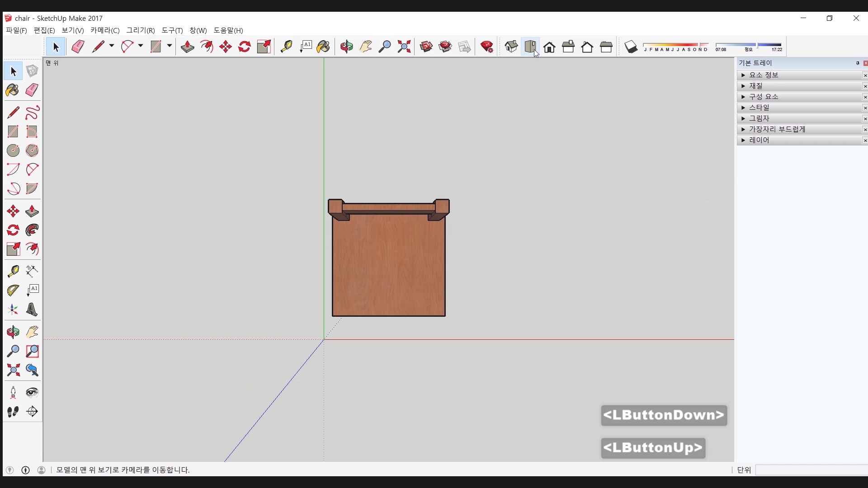868x488 pixels.
Task: Click the Follow Me tool icon
Action: pos(32,230)
